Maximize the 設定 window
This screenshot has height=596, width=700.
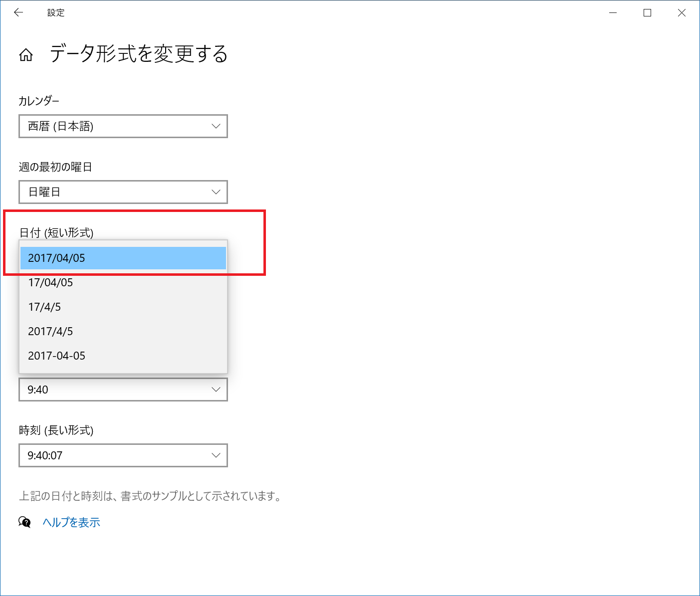(x=648, y=13)
